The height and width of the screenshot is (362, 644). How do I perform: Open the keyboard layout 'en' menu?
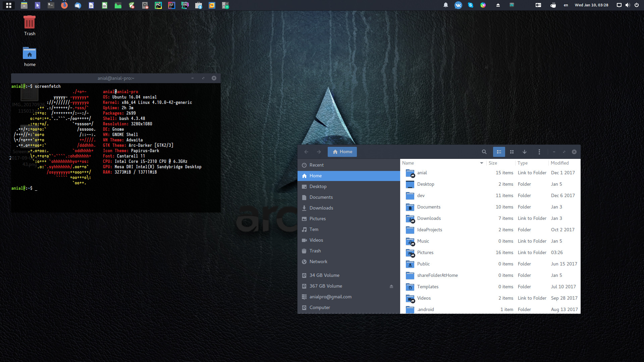click(x=566, y=5)
